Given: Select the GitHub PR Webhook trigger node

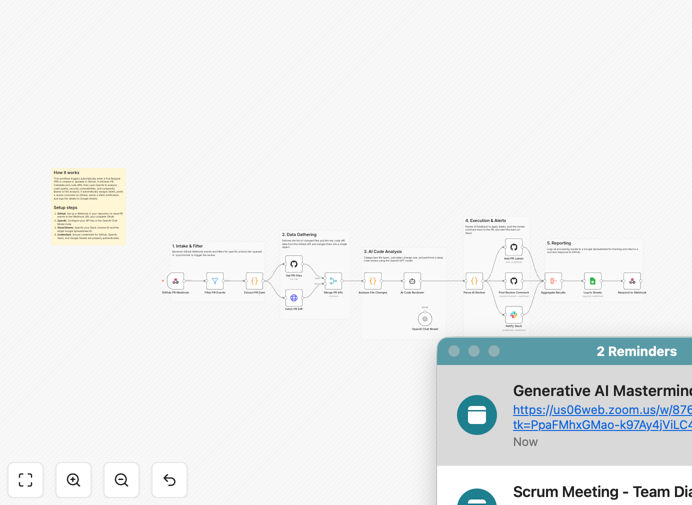Looking at the screenshot, I should click(175, 281).
